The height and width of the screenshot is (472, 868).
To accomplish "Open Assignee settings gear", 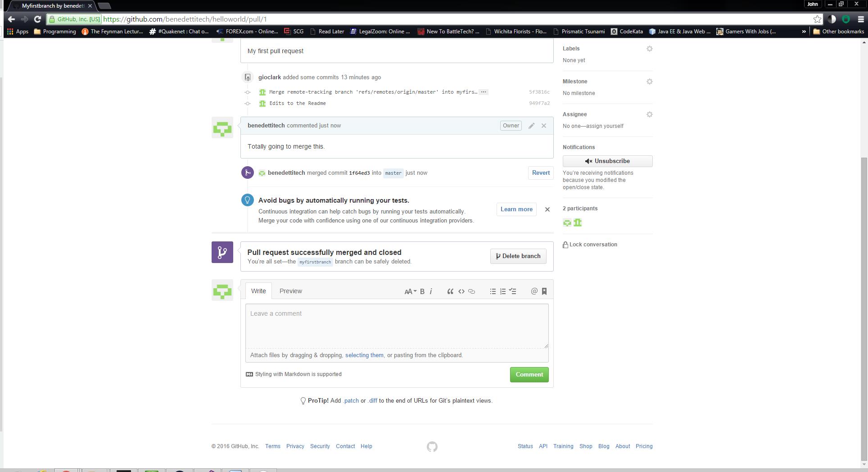I will click(649, 114).
